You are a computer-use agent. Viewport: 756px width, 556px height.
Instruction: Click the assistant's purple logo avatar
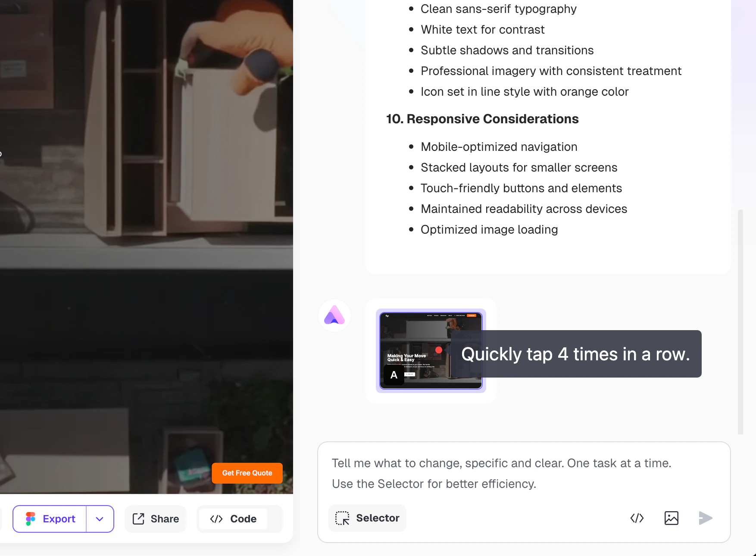[x=334, y=315]
